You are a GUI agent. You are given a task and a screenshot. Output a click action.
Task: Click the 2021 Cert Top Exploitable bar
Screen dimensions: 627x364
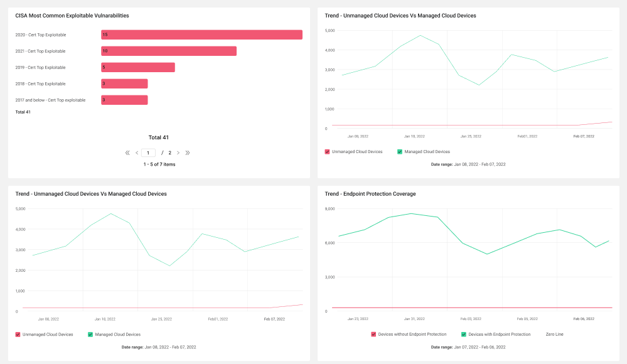click(169, 51)
